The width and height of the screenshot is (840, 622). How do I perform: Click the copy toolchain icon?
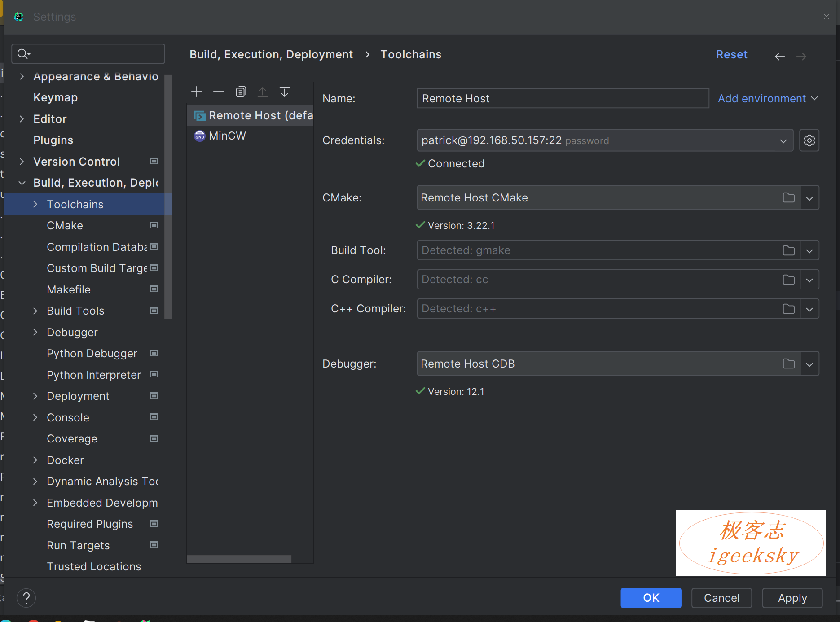[x=241, y=92]
